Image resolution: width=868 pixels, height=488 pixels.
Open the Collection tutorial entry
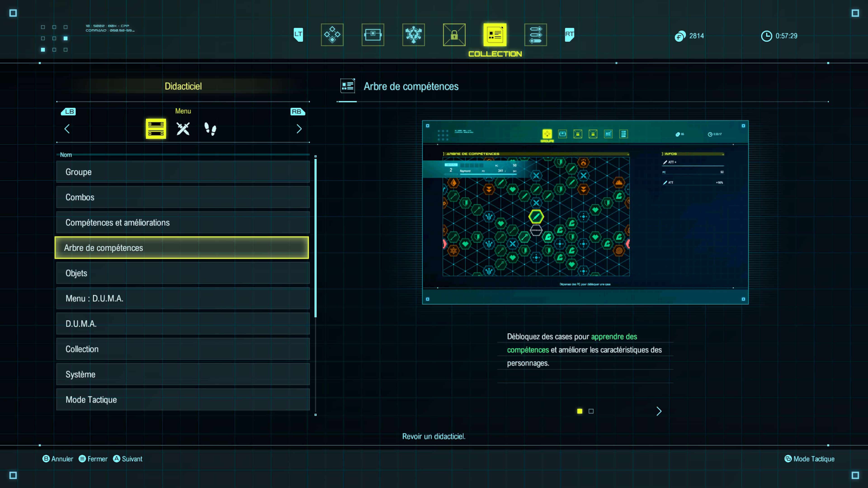183,349
